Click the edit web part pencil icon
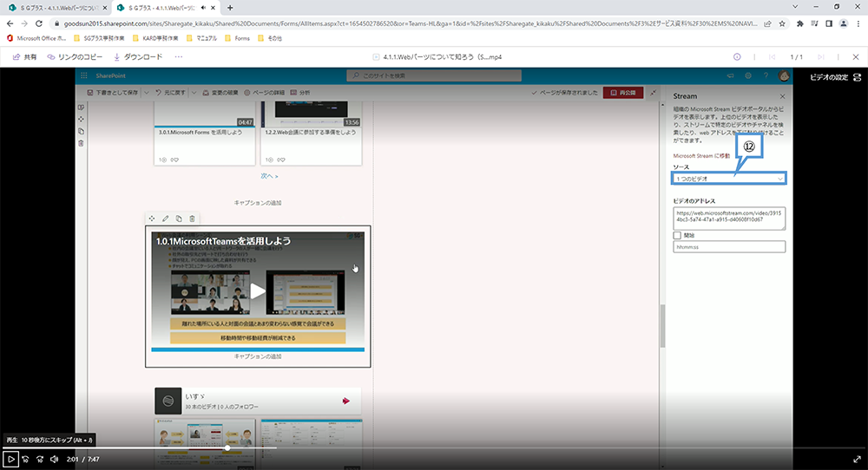Image resolution: width=868 pixels, height=470 pixels. click(x=165, y=219)
